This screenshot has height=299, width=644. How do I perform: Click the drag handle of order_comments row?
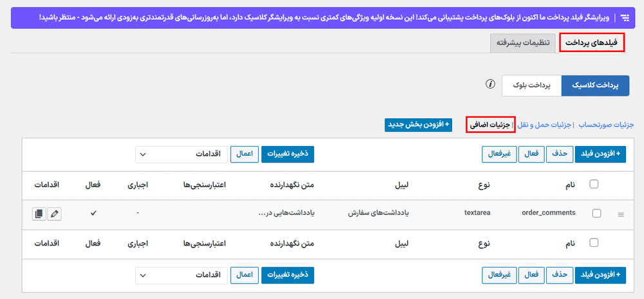pos(621,215)
